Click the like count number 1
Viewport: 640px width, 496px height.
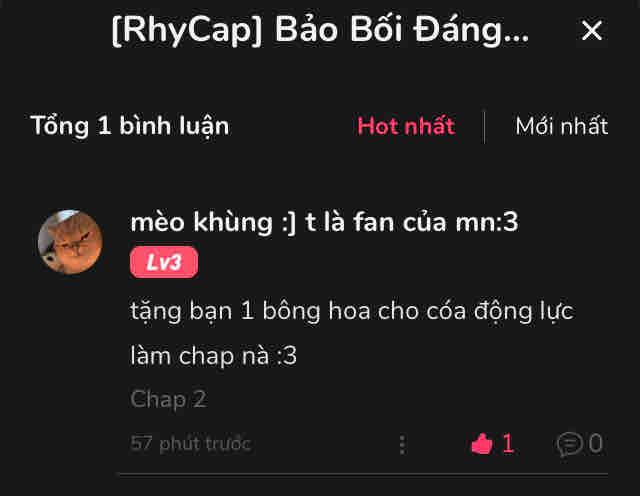507,443
